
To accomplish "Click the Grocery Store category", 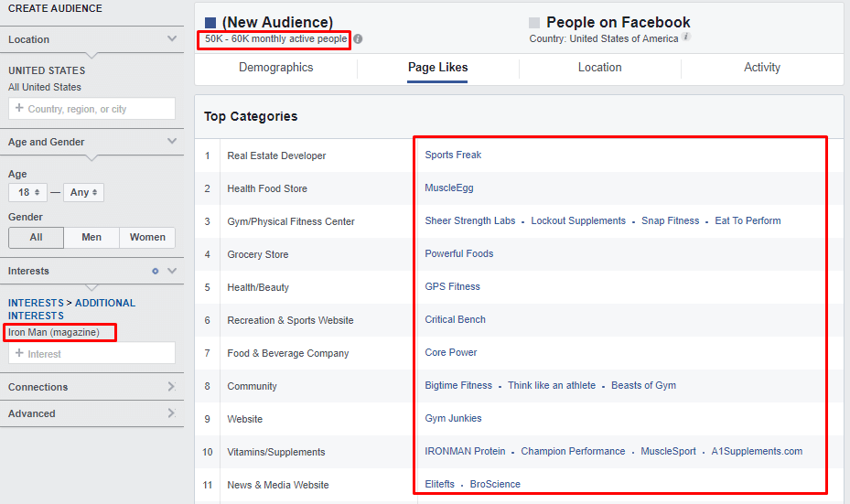I will [257, 254].
